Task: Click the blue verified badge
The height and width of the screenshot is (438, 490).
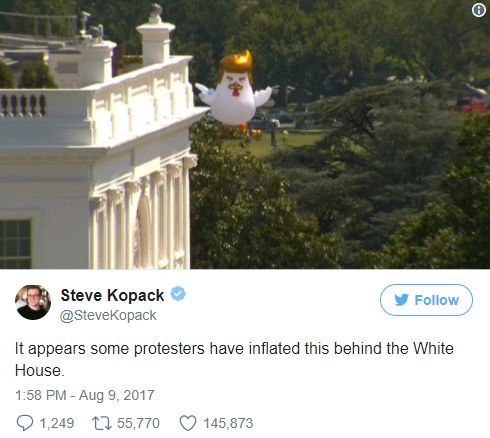Action: click(x=178, y=294)
